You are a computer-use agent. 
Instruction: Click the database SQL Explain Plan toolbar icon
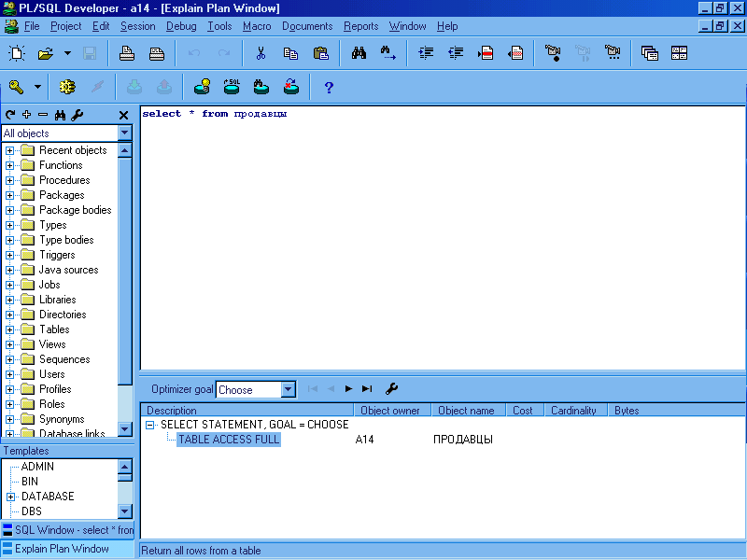pos(232,87)
